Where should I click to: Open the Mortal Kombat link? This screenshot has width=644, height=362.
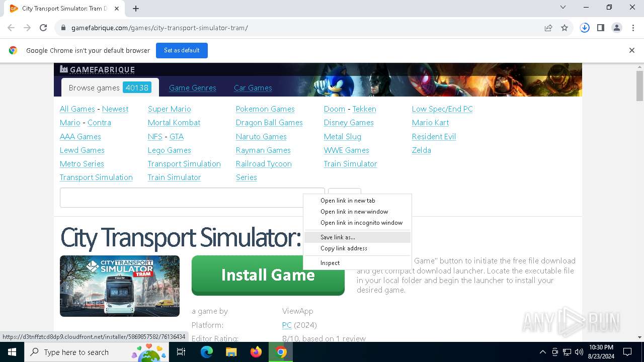pyautogui.click(x=174, y=123)
